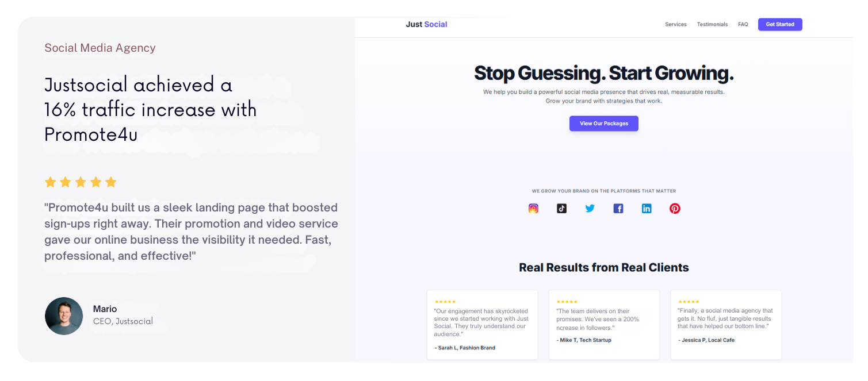Click the Pinterest icon
This screenshot has width=868, height=381.
(675, 209)
